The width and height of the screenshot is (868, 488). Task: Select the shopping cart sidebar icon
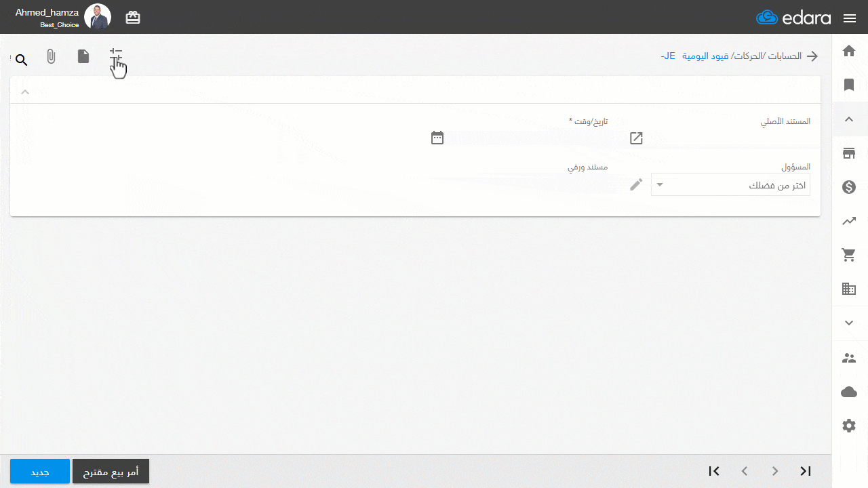click(x=848, y=254)
